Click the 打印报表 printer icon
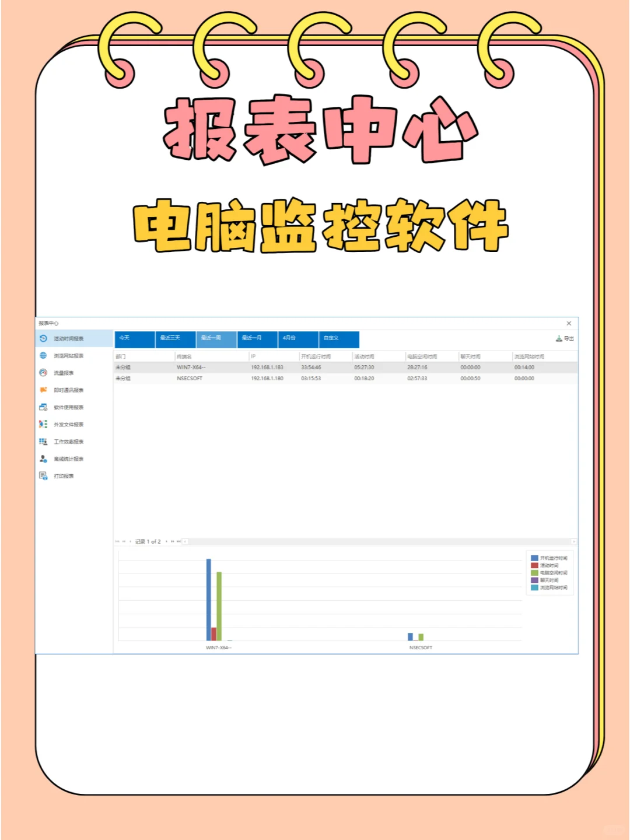 [43, 476]
